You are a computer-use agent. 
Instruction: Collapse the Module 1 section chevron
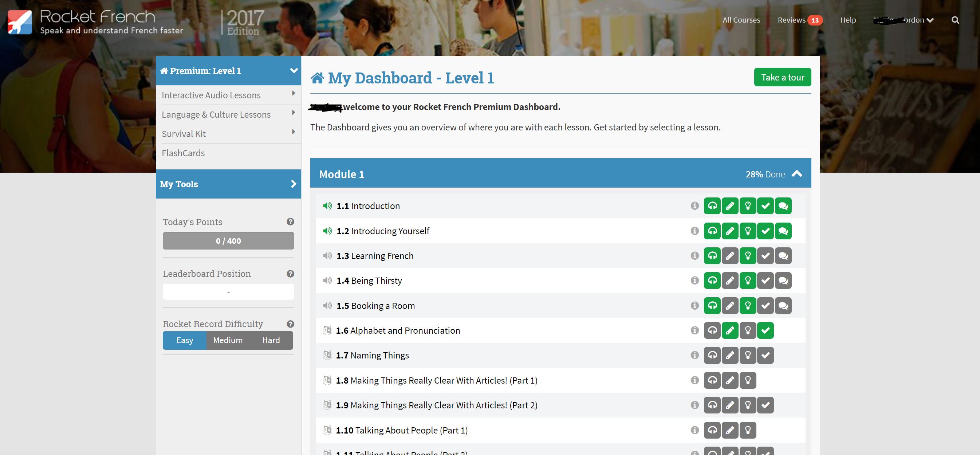796,174
